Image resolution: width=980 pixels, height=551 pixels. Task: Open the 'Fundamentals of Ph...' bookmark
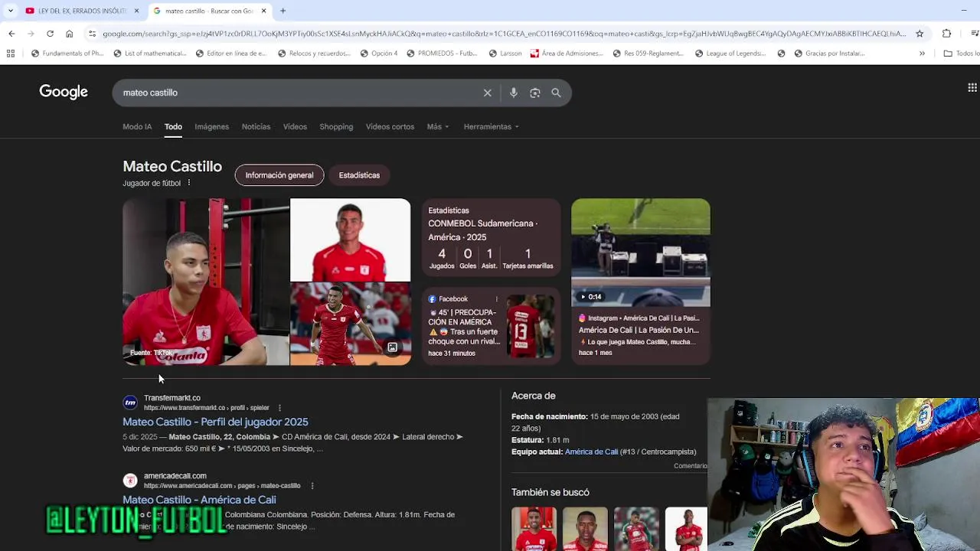67,54
